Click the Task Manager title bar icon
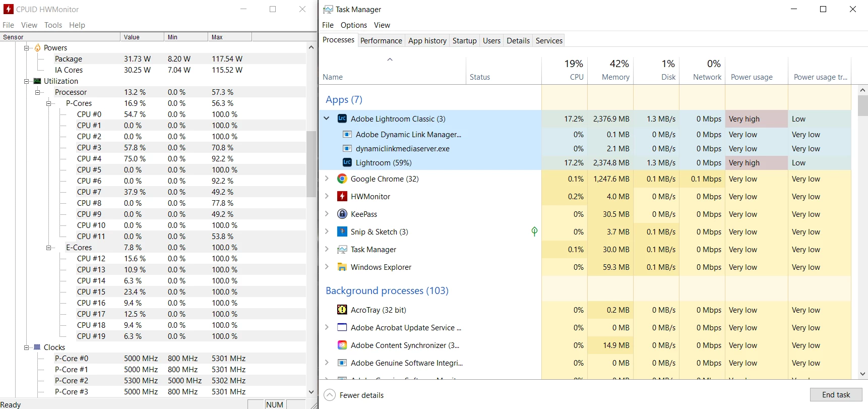Viewport: 868px width, 409px height. [x=328, y=9]
